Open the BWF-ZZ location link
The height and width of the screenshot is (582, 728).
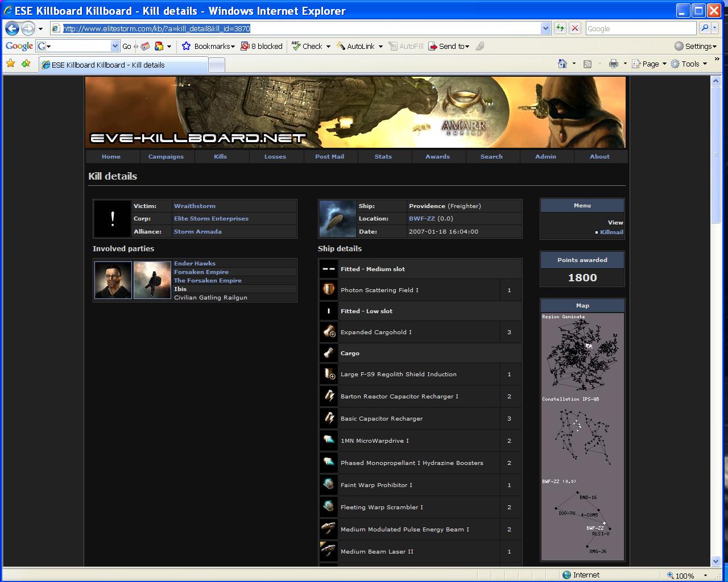(x=422, y=218)
